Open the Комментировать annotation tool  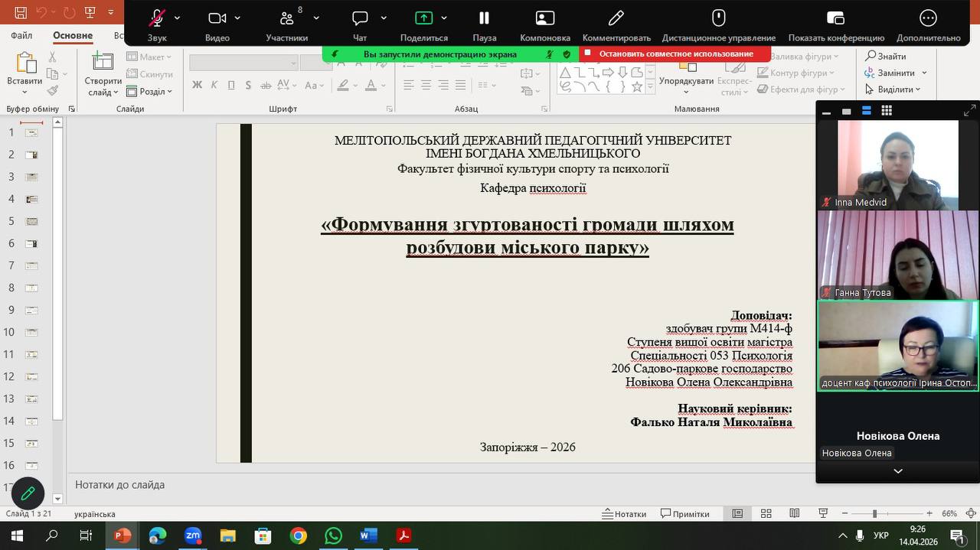tap(616, 19)
